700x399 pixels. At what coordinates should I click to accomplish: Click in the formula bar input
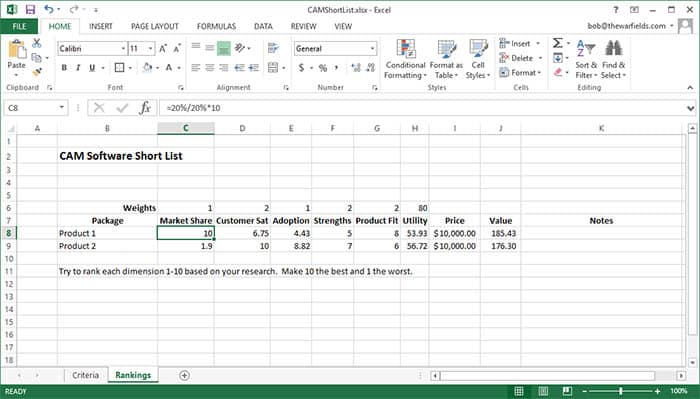tap(422, 108)
